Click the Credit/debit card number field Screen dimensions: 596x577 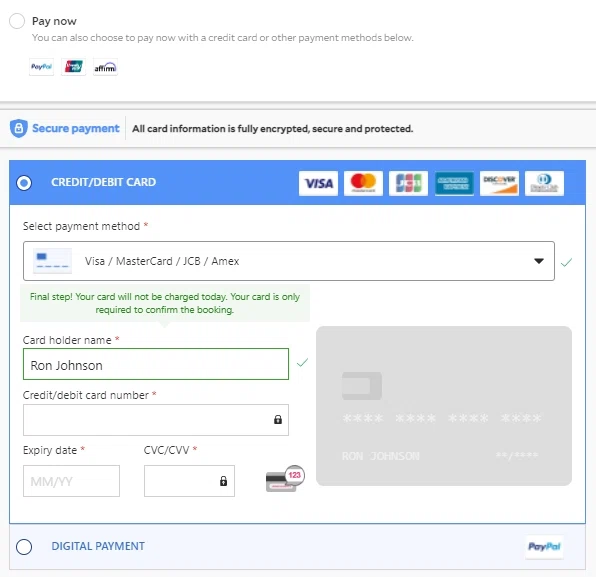[156, 420]
